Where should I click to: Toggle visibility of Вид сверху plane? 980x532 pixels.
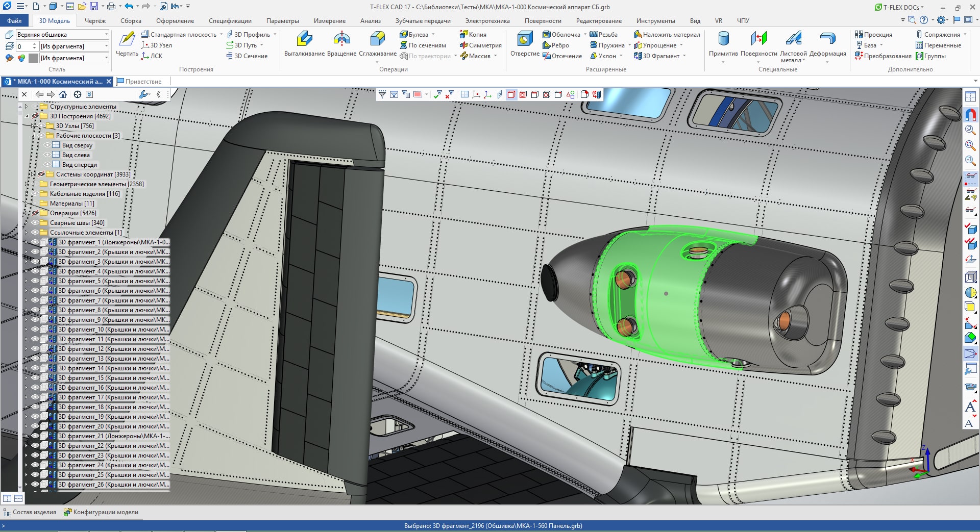[x=47, y=145]
